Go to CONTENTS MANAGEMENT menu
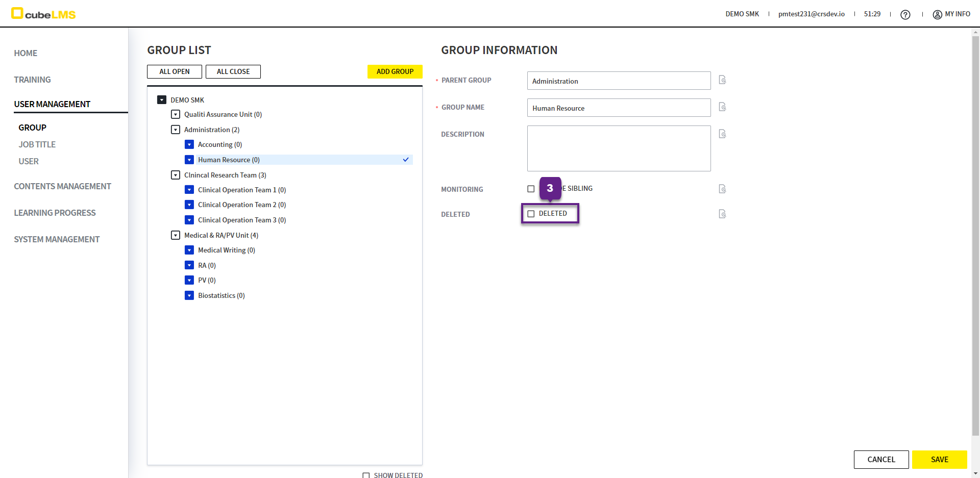The width and height of the screenshot is (980, 478). tap(62, 186)
